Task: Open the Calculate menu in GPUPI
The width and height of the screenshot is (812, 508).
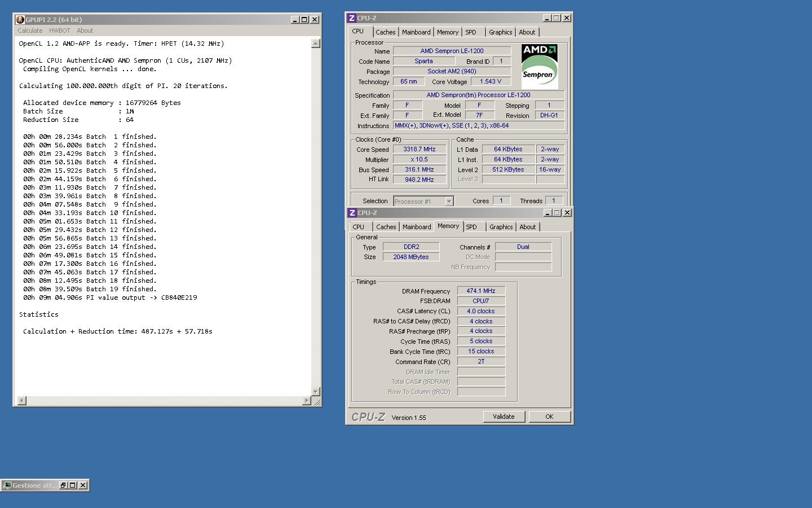Action: 30,30
